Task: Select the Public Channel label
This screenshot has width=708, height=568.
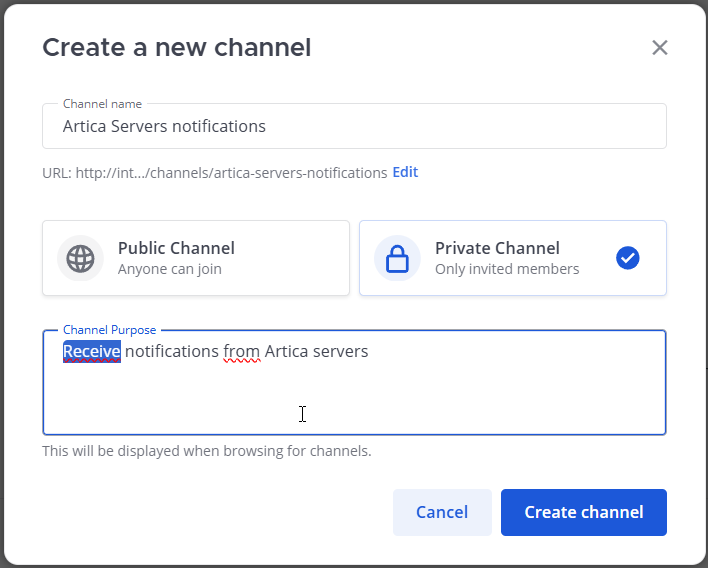Action: point(176,248)
